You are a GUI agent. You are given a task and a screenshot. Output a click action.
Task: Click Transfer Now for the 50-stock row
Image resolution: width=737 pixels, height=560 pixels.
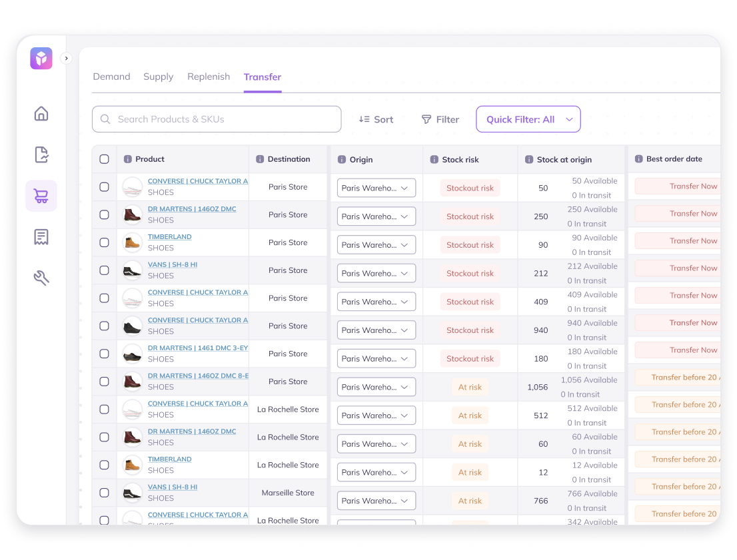click(x=677, y=186)
